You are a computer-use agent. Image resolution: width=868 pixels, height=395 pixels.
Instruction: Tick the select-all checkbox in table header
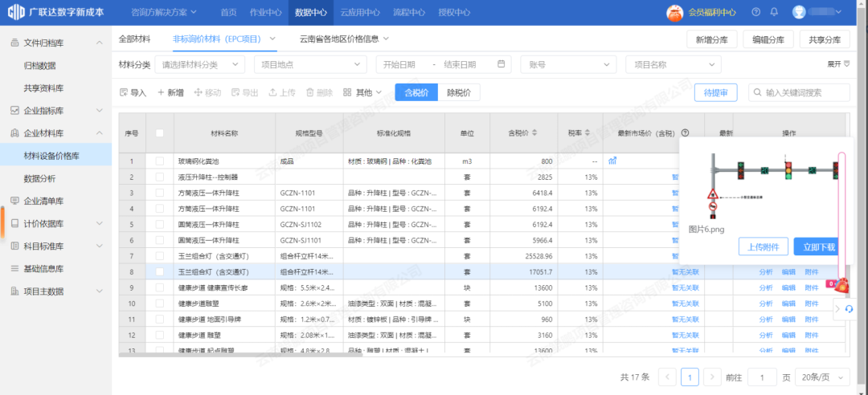tap(160, 133)
